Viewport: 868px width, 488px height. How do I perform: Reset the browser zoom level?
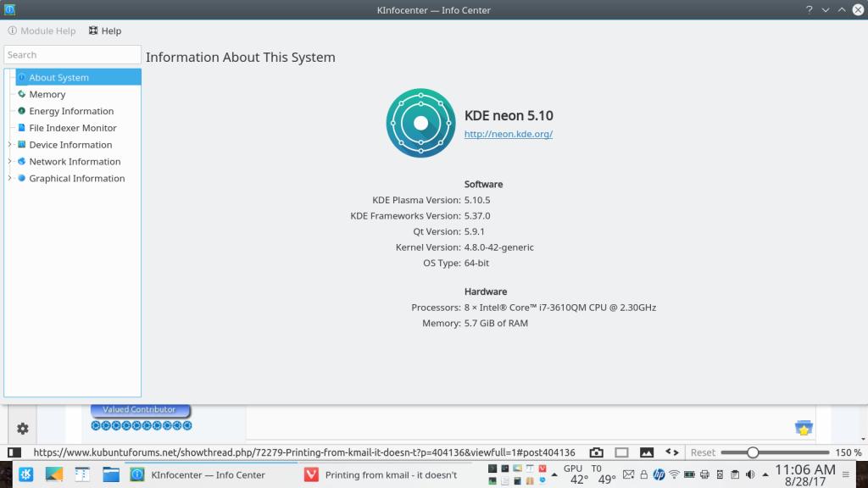703,452
